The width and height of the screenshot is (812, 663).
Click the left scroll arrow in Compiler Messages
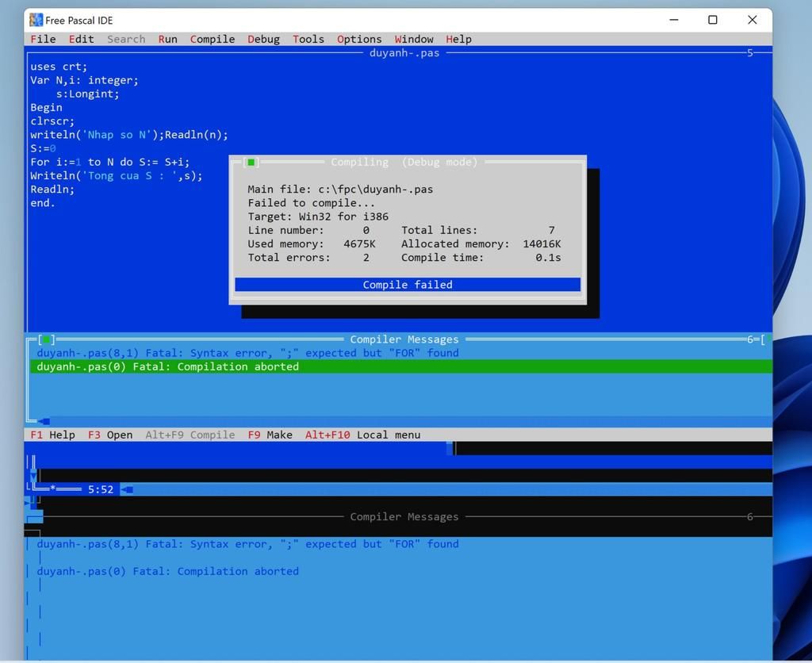(x=44, y=422)
